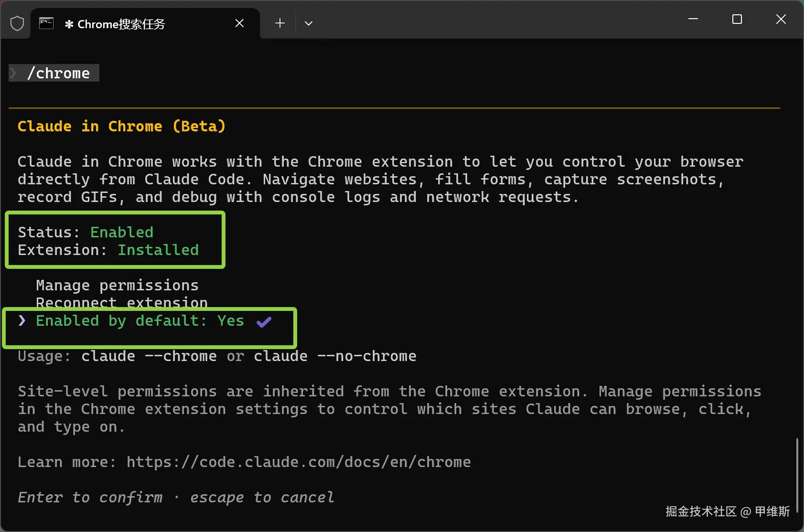Select the Chrome搜索任务 tab
The height and width of the screenshot is (532, 804).
[145, 23]
